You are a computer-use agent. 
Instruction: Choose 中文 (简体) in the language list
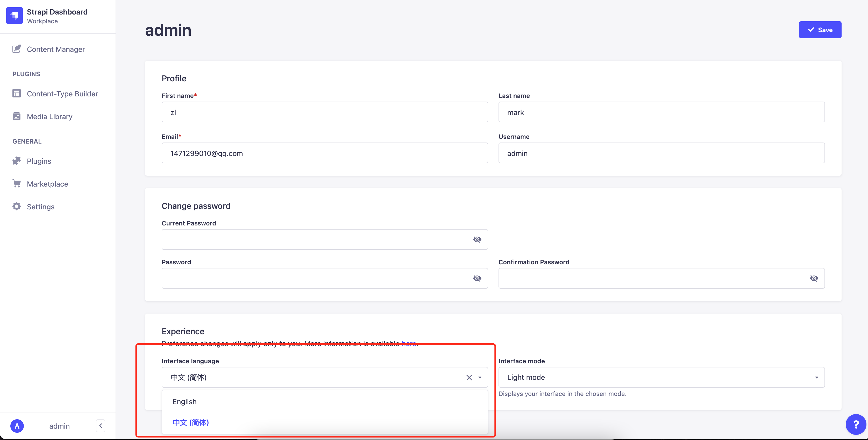point(190,422)
